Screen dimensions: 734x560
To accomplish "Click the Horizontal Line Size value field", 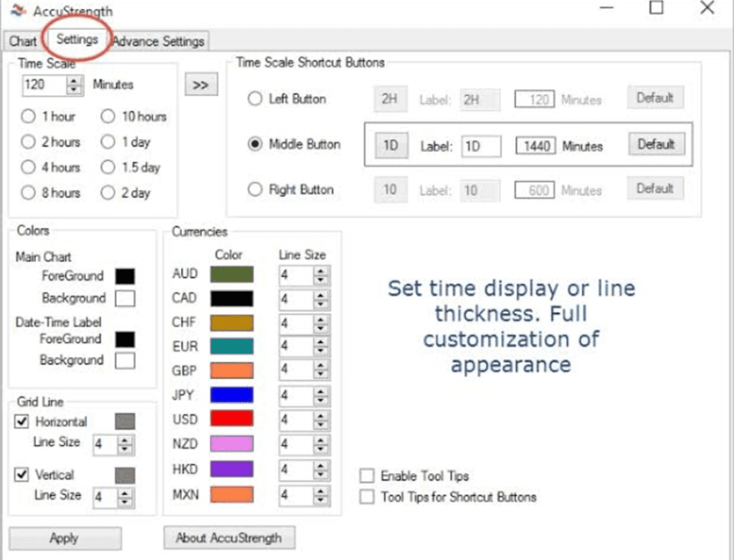I will pyautogui.click(x=105, y=445).
